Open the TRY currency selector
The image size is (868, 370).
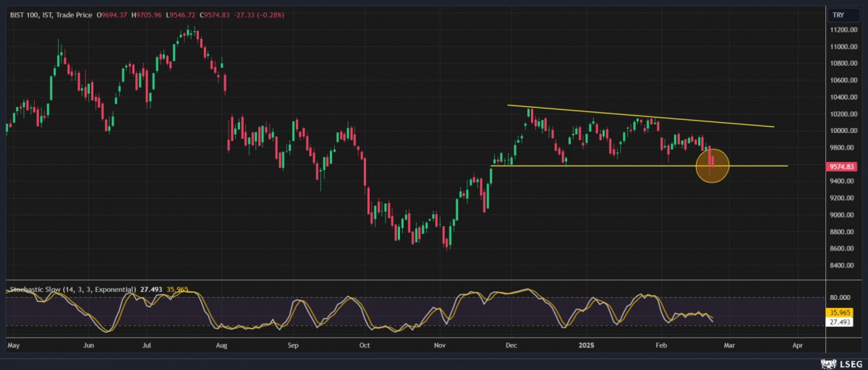tap(839, 14)
